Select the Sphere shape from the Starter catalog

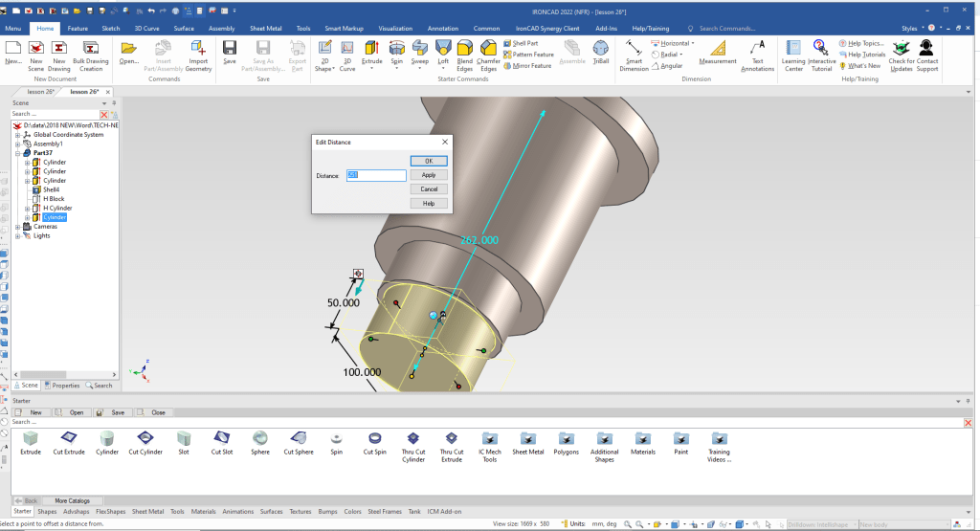point(260,440)
